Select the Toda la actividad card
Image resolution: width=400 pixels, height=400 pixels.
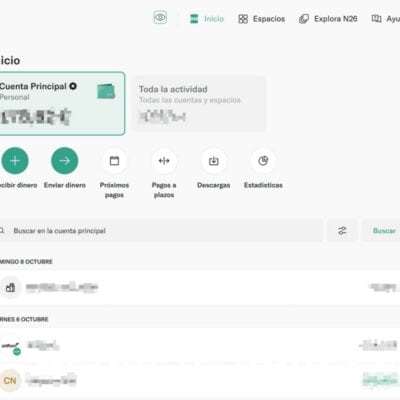pos(199,104)
